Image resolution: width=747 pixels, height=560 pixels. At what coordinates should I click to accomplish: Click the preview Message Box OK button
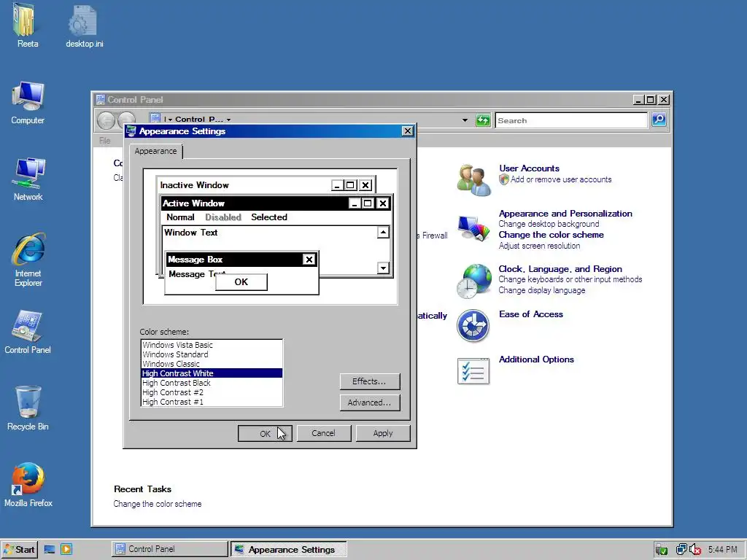point(241,282)
